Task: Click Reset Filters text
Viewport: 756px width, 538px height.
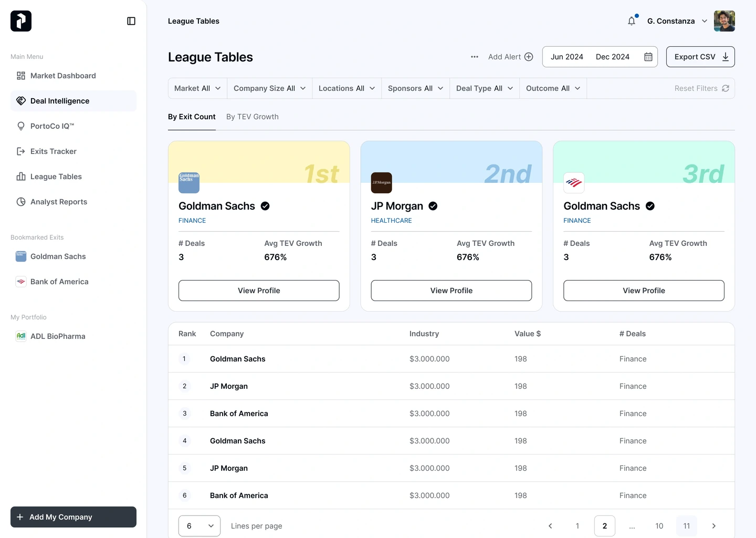Action: [696, 88]
